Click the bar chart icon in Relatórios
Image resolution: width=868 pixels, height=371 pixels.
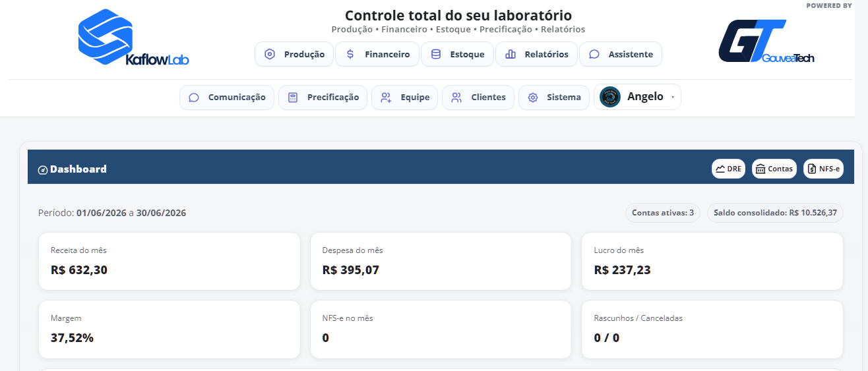pyautogui.click(x=511, y=54)
